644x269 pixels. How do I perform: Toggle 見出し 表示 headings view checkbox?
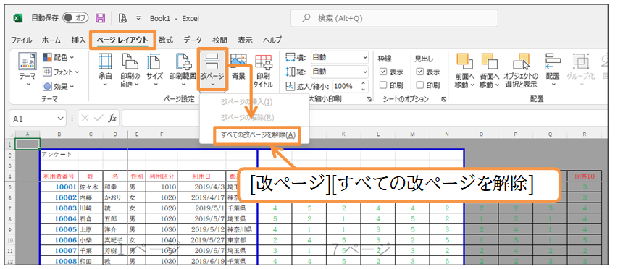(x=419, y=72)
